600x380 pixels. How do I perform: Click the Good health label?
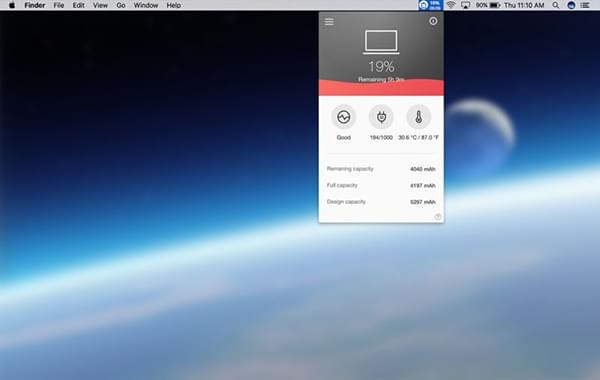(344, 137)
